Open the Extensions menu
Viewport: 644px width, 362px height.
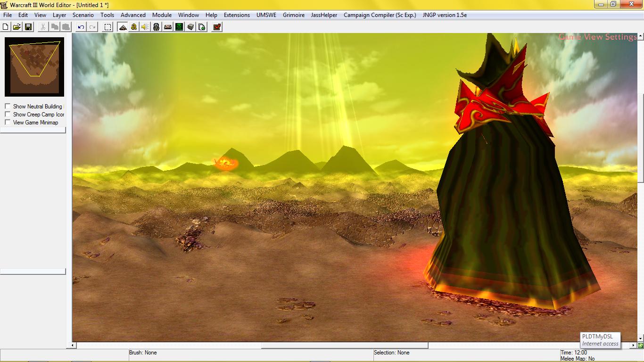click(237, 15)
